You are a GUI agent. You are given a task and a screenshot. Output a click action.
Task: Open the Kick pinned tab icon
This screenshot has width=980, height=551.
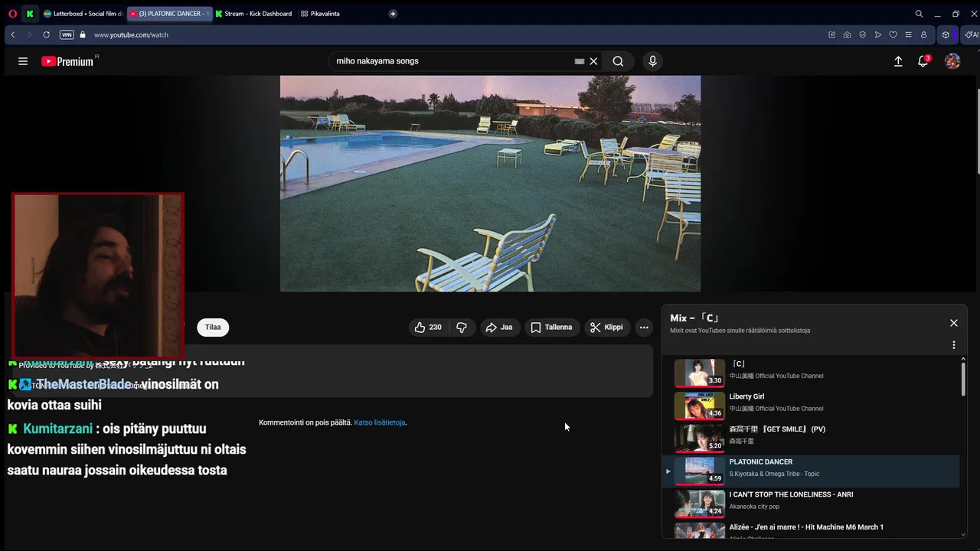click(30, 14)
